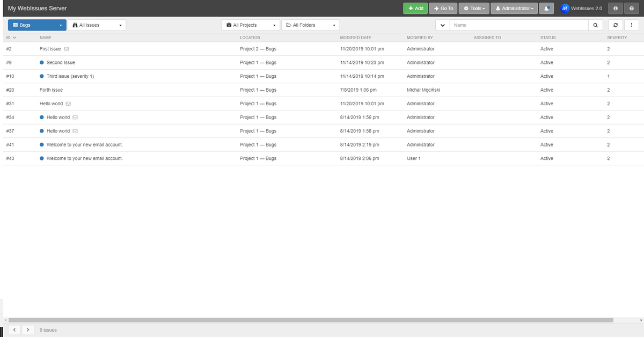
Task: Go to previous page arrow
Action: click(15, 329)
